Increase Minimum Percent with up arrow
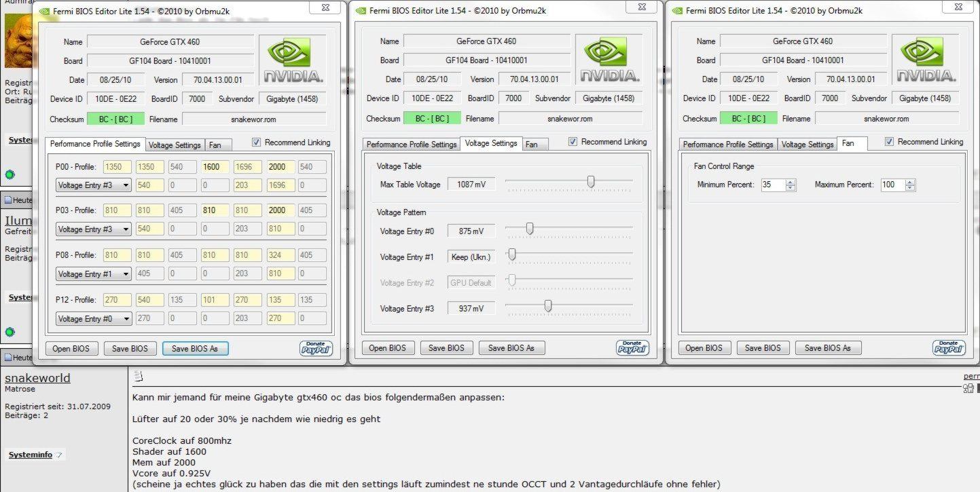 [x=790, y=182]
